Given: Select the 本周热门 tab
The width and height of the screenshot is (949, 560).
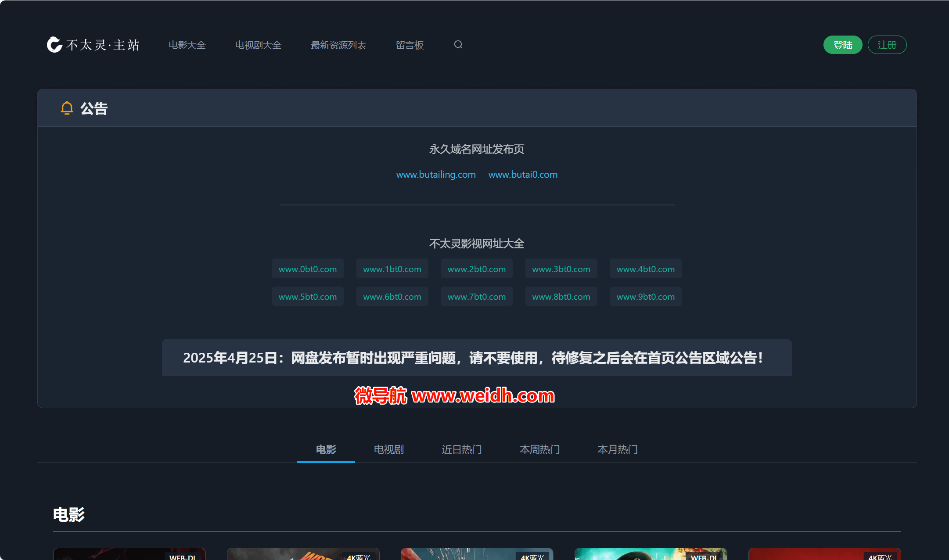Looking at the screenshot, I should (539, 449).
